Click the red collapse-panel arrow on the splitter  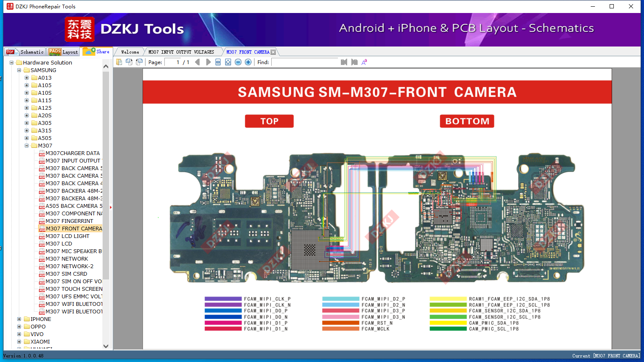tap(111, 207)
